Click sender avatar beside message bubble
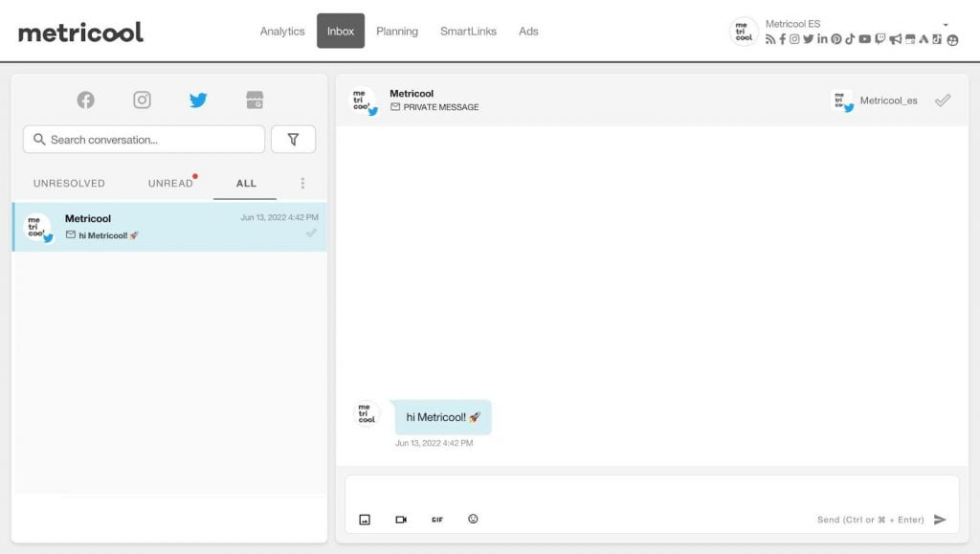Viewport: 980px width, 554px height. pyautogui.click(x=367, y=413)
